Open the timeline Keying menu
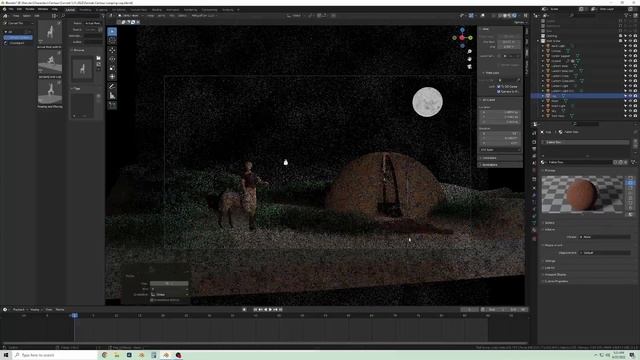The image size is (640, 360). click(36, 309)
